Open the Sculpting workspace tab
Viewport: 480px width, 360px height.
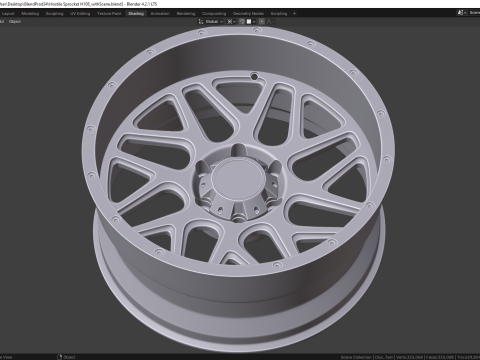54,14
